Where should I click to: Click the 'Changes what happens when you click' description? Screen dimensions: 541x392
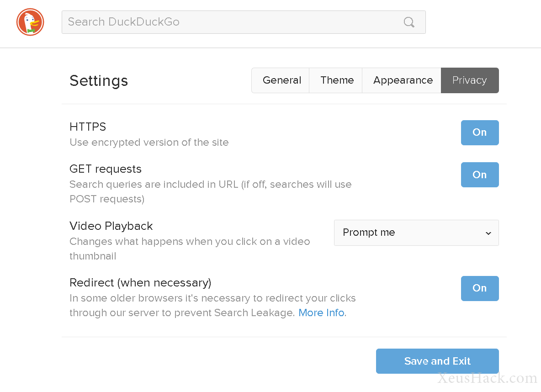tap(190, 249)
